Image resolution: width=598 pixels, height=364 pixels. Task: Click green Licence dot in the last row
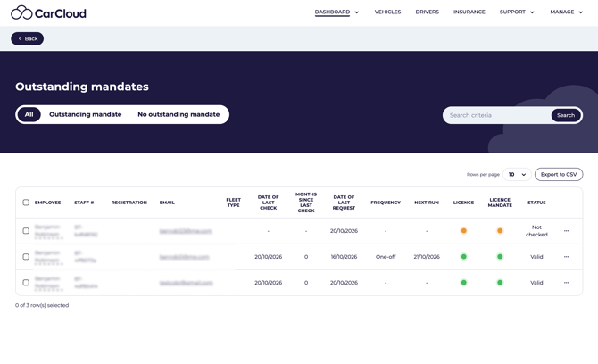coord(464,283)
